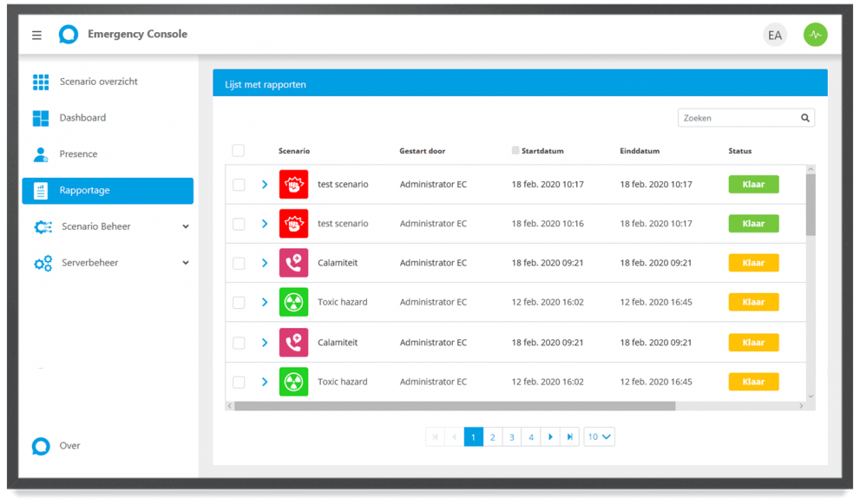The image size is (860, 504).
Task: Open the hamburger menu icon
Action: pos(36,35)
